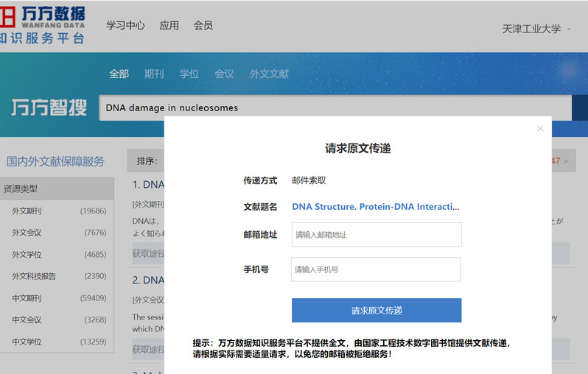Filter by 外文期刊 resource type
This screenshot has width=588, height=374.
pos(27,211)
